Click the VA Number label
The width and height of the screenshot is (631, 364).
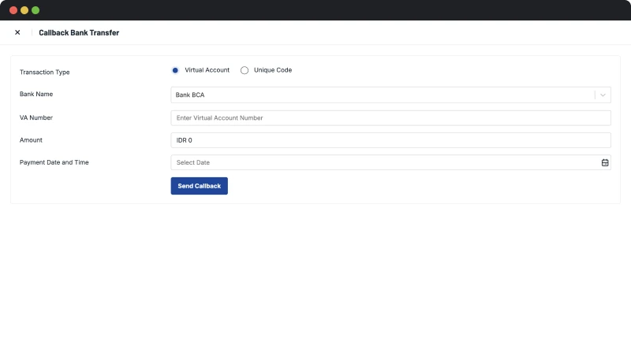click(x=36, y=117)
